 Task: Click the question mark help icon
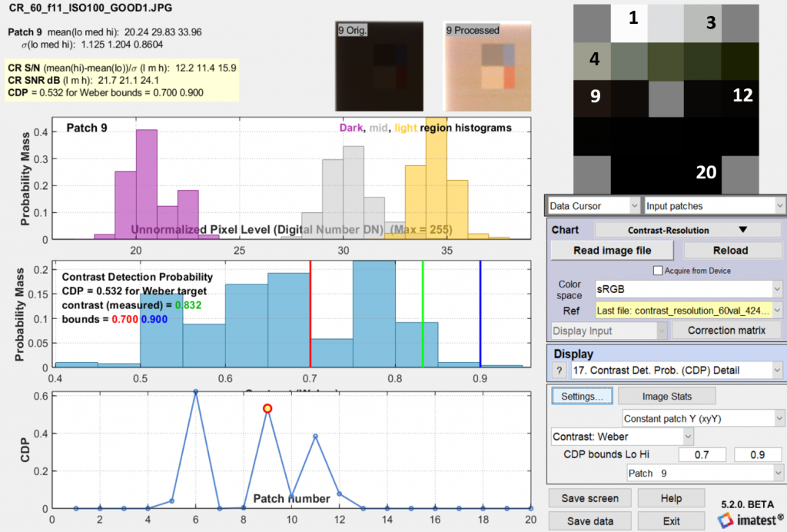pos(560,371)
